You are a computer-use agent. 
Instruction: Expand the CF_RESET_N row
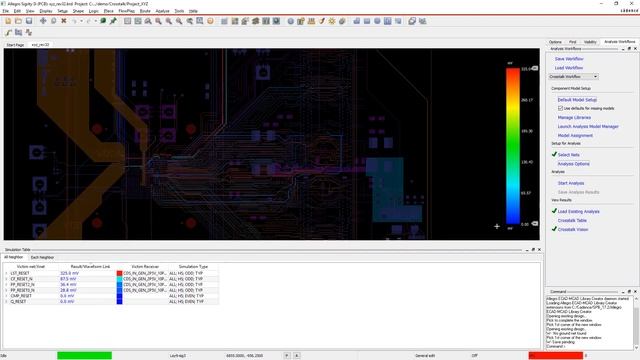[x=6, y=279]
